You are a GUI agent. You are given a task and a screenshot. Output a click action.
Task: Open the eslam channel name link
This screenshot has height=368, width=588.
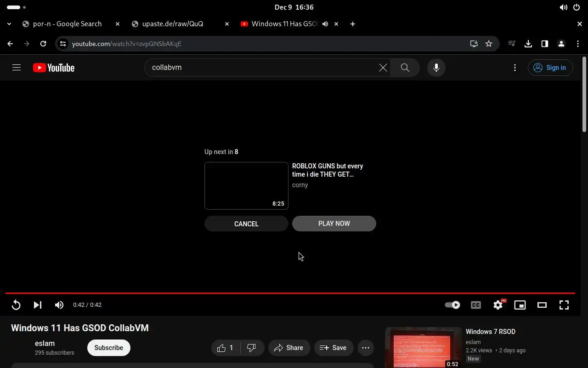tap(45, 344)
